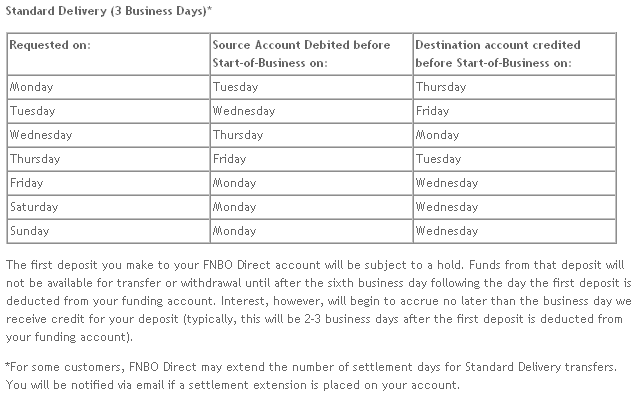Select the Sunday row's requested day

[x=108, y=231]
